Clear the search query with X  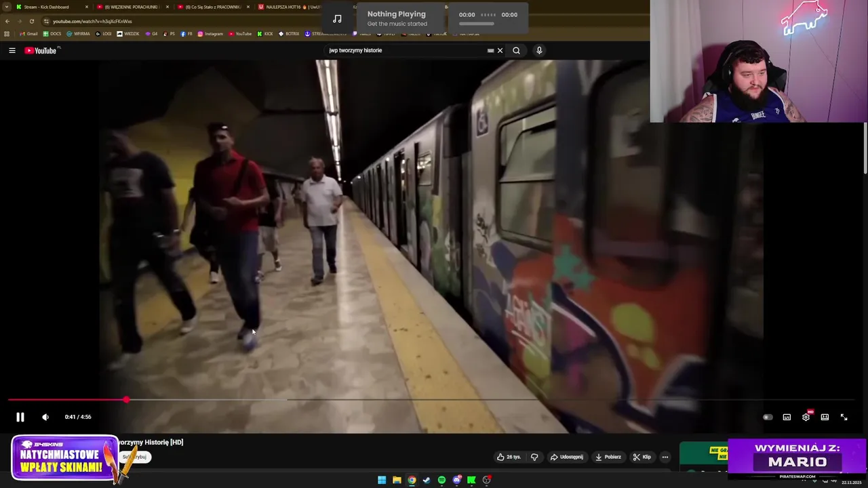(x=500, y=50)
